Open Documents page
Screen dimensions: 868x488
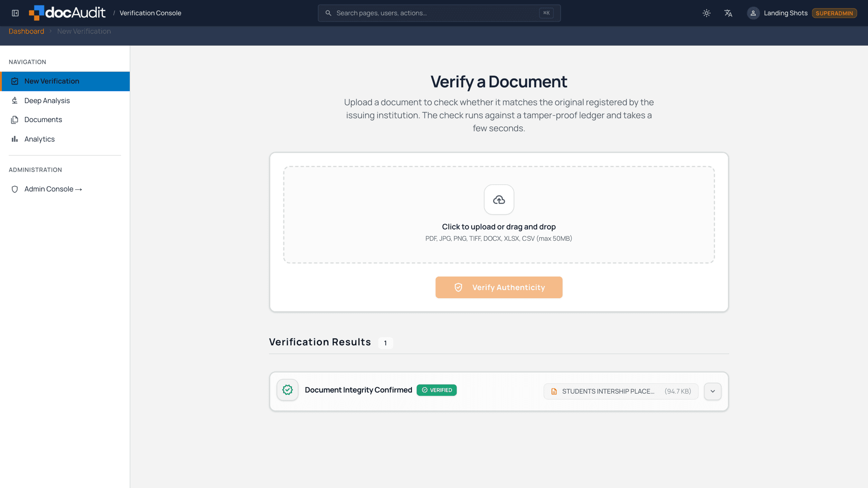click(65, 120)
